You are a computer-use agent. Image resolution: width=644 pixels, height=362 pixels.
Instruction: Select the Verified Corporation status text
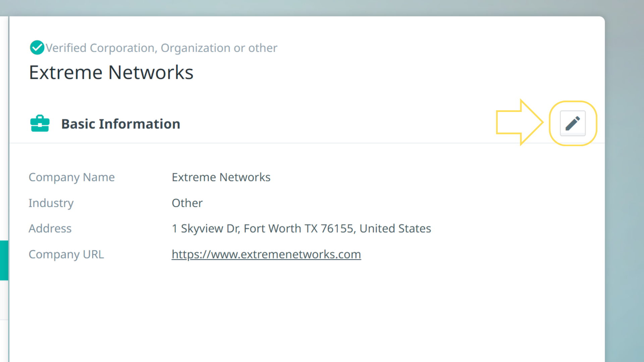click(161, 48)
